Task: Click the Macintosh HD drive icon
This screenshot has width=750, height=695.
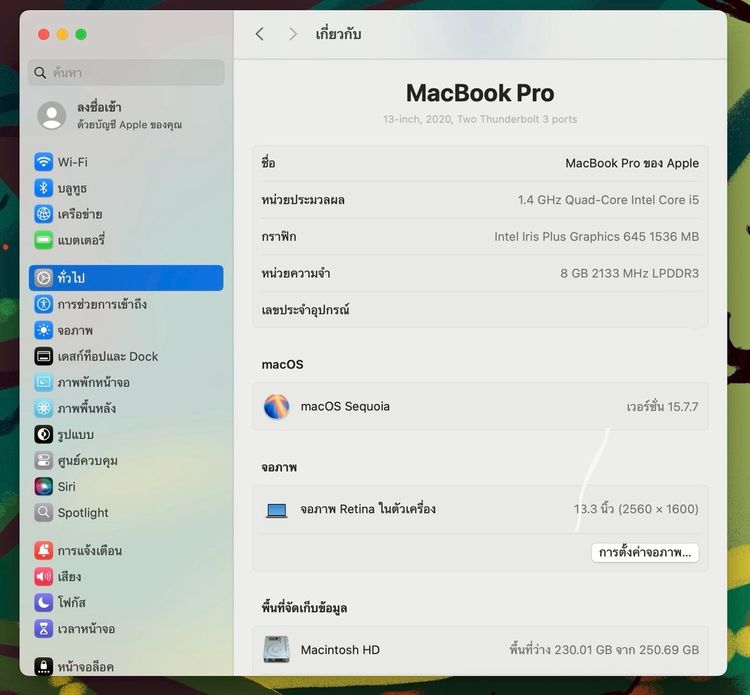Action: click(x=276, y=649)
